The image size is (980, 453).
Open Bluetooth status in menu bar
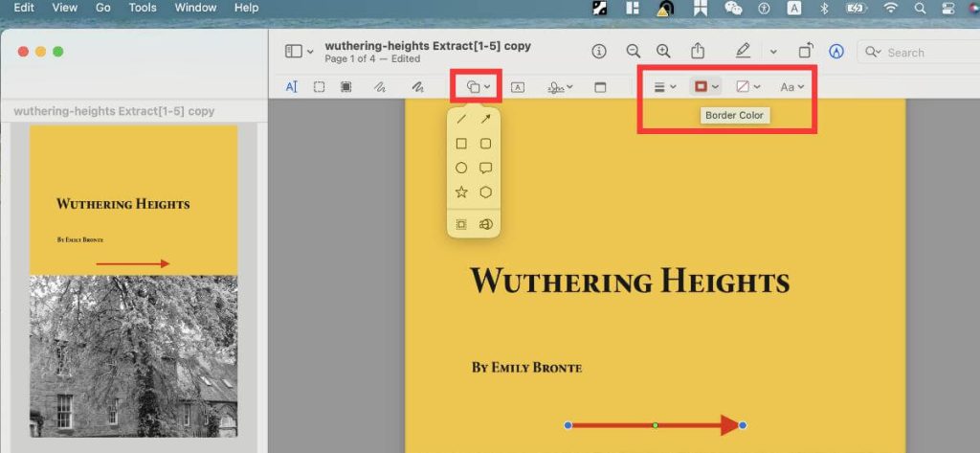click(x=824, y=8)
